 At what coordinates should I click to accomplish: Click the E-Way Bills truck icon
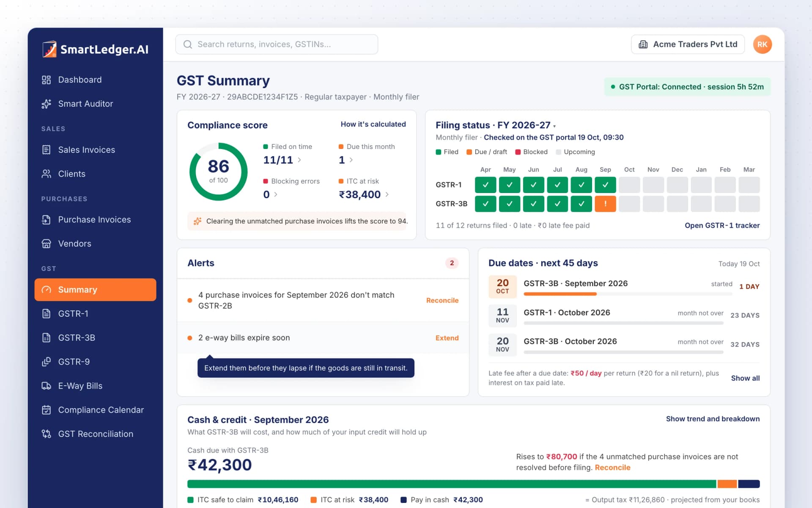(47, 386)
